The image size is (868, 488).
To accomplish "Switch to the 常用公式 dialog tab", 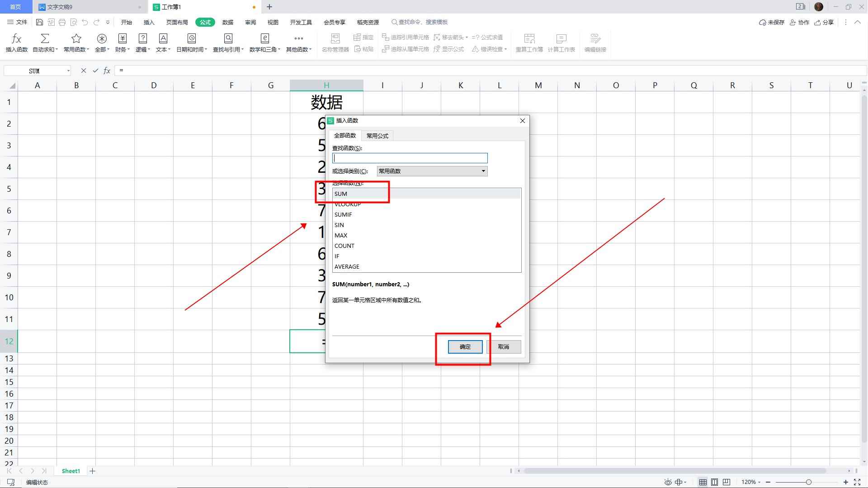I will click(x=377, y=136).
